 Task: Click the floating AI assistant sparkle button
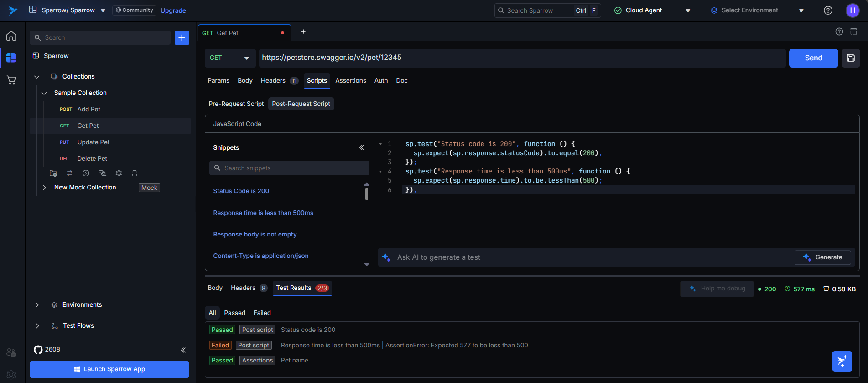(x=842, y=361)
